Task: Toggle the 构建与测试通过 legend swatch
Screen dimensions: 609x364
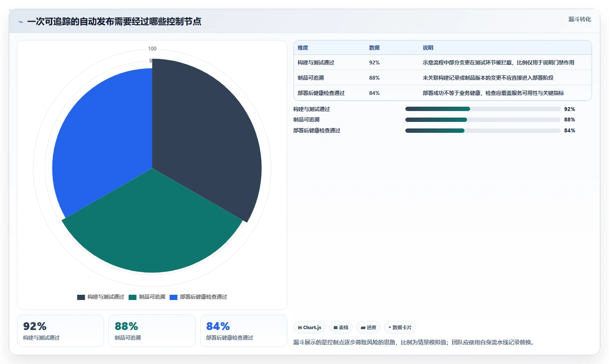Action: point(81,297)
